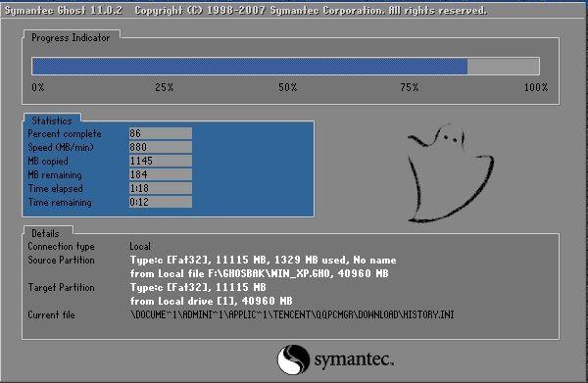Click the MB remaining label
Screen dimensions: 588x383
pos(55,174)
